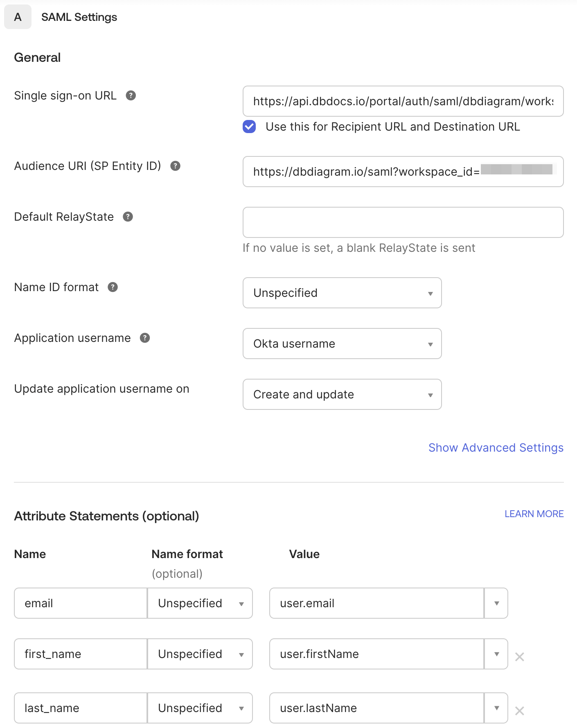This screenshot has width=577, height=728.
Task: Remove the first_name attribute statement
Action: [520, 656]
